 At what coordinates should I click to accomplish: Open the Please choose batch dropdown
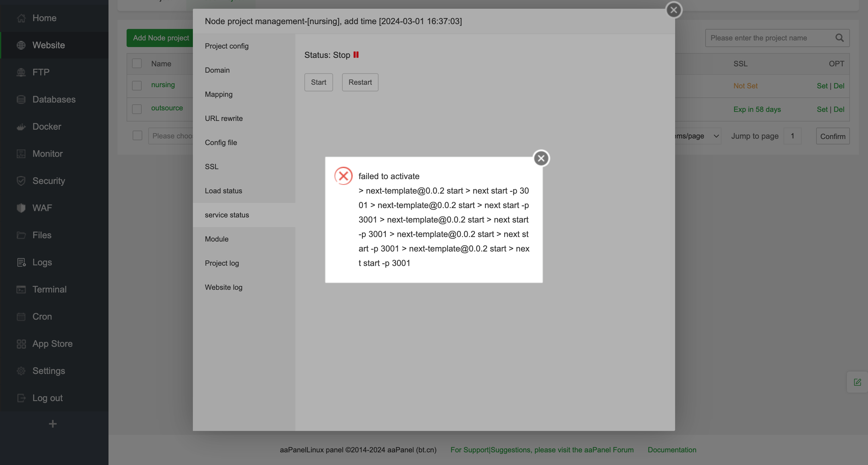(x=171, y=136)
